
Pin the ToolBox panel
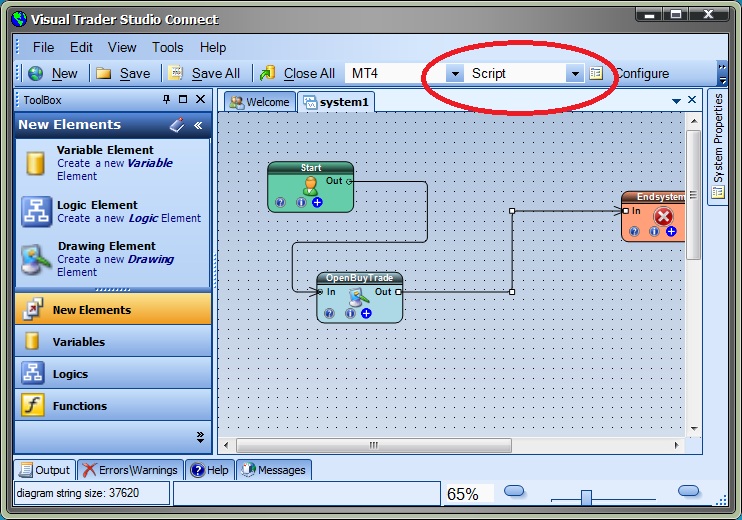coord(166,99)
